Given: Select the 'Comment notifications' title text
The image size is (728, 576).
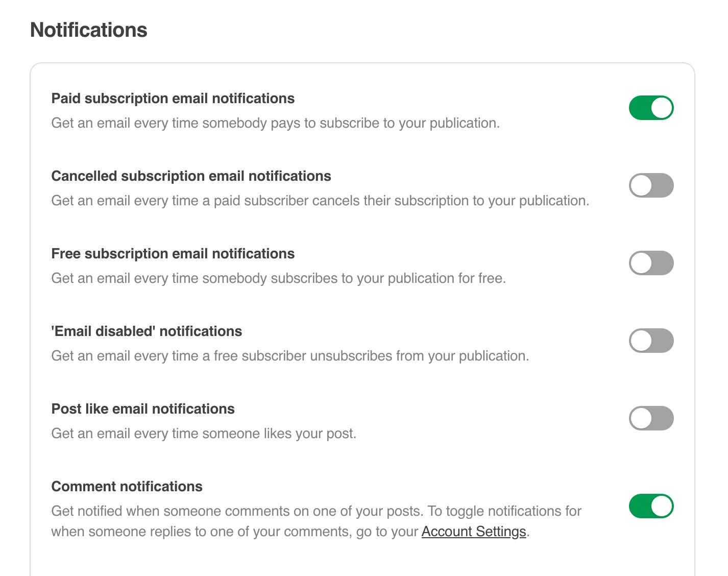Looking at the screenshot, I should [127, 487].
